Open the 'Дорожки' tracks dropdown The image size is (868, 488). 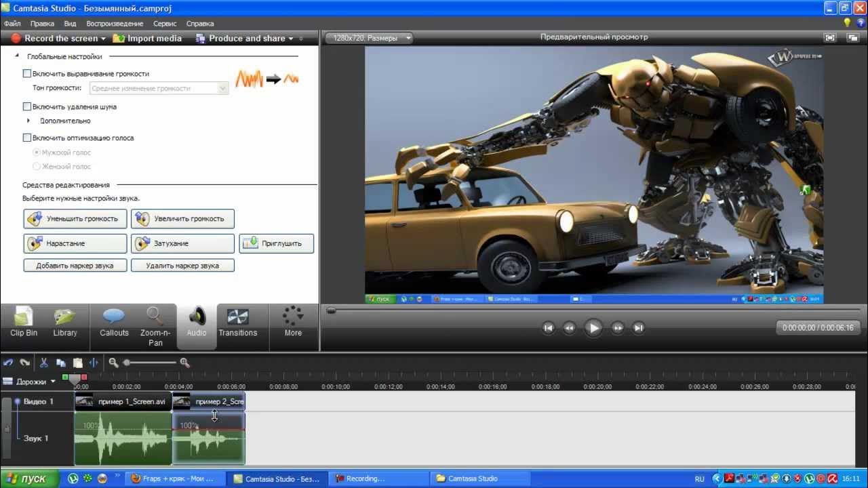point(29,382)
